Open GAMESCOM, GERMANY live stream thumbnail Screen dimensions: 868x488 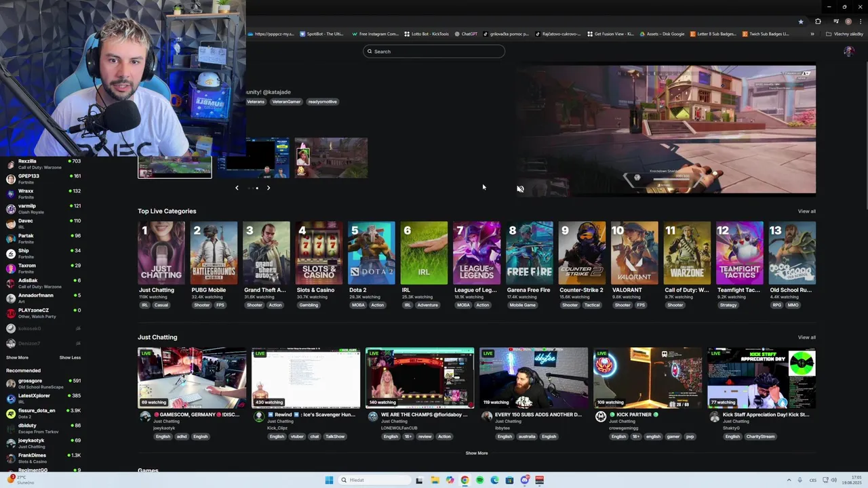coord(192,378)
